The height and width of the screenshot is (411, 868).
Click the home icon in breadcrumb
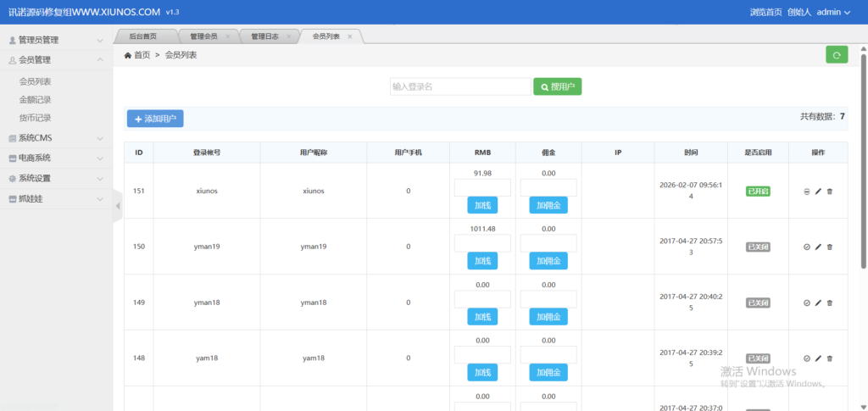(128, 55)
